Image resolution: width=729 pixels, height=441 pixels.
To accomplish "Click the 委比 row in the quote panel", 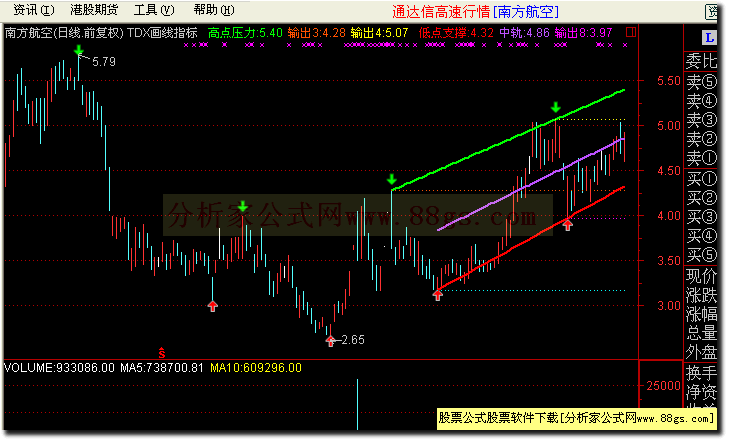I will click(x=701, y=61).
